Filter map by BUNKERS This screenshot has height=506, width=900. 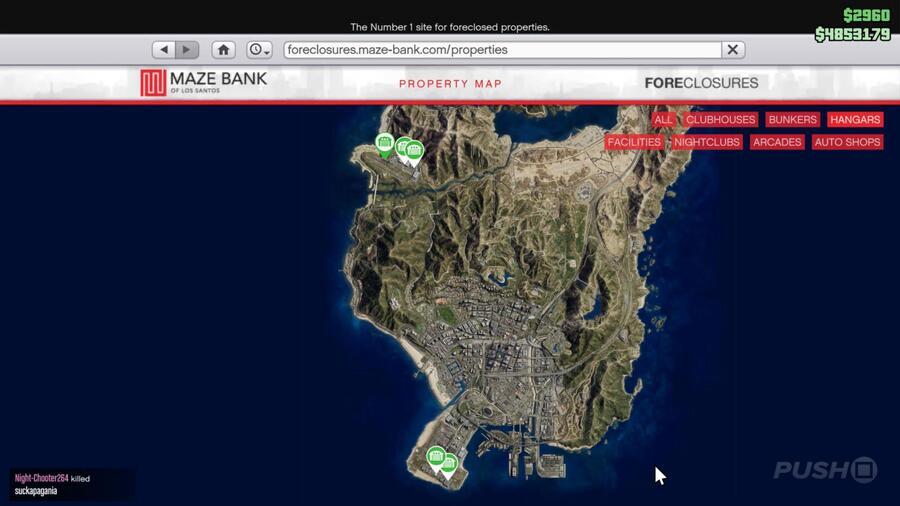point(793,119)
